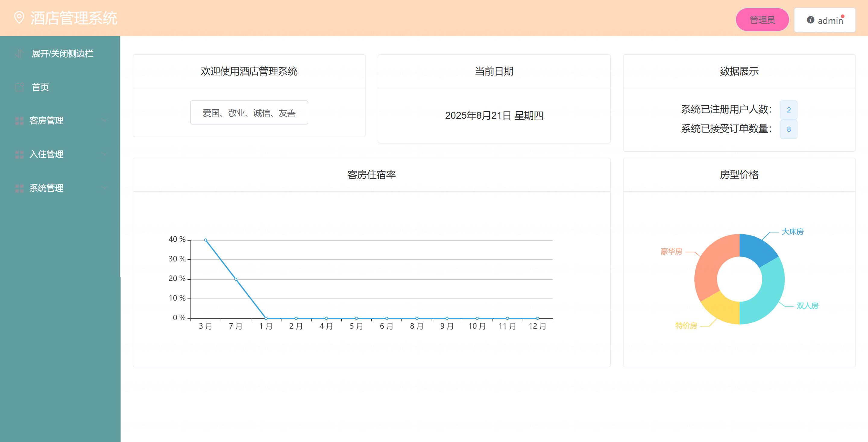Image resolution: width=868 pixels, height=442 pixels.
Task: Click the 首页 home icon
Action: [20, 87]
